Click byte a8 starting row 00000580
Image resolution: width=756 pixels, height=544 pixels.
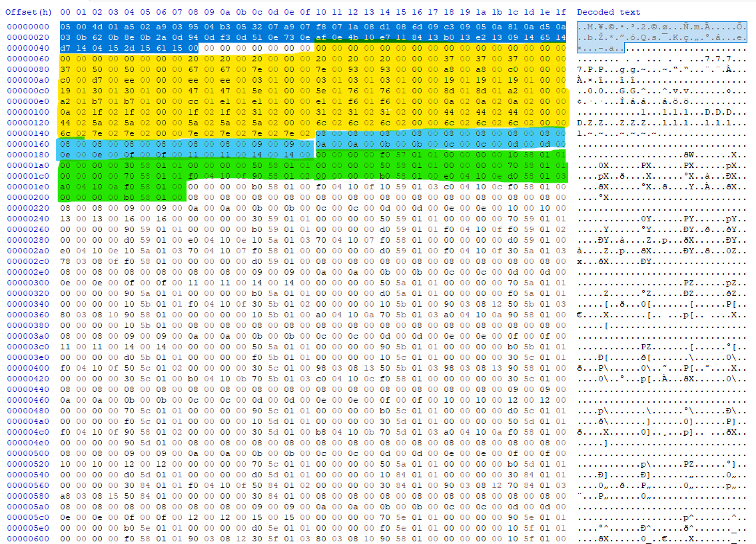click(x=65, y=497)
